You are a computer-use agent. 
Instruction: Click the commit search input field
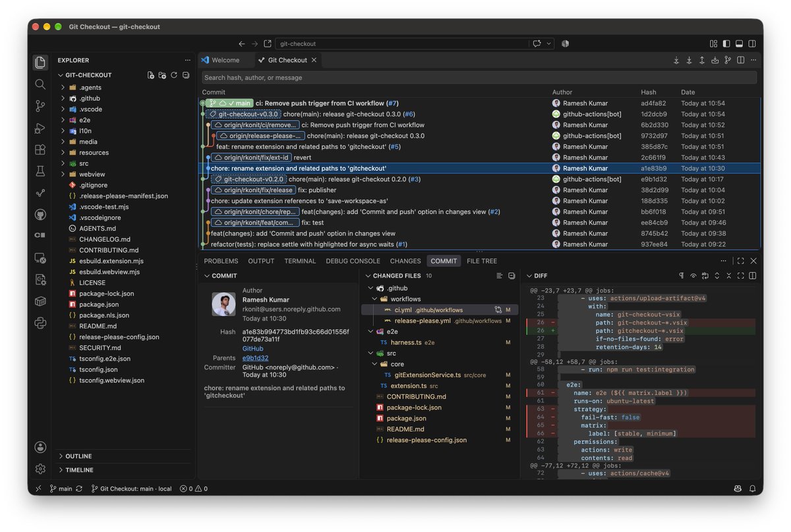(480, 77)
